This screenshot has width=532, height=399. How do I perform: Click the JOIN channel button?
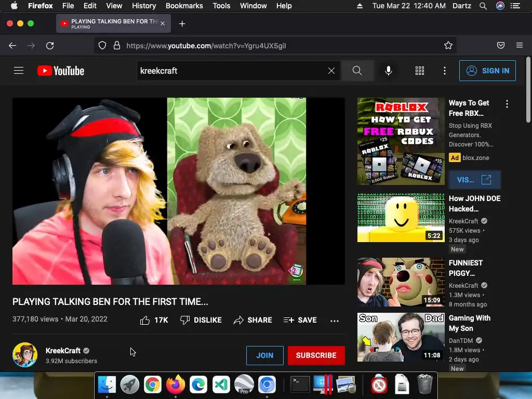click(x=264, y=355)
